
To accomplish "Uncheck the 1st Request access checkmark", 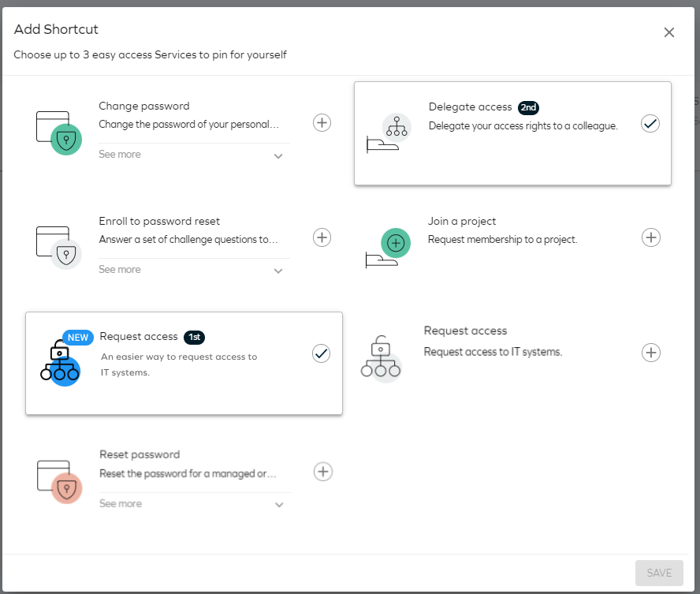I will coord(321,353).
